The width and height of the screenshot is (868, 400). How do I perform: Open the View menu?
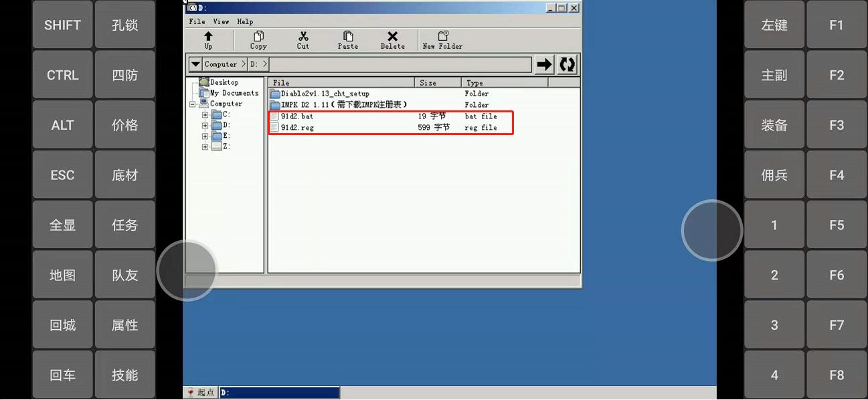pyautogui.click(x=221, y=21)
